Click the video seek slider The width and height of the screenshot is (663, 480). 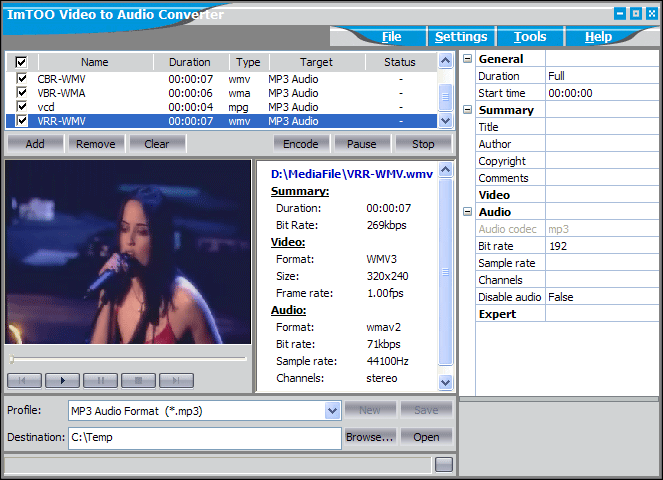coord(128,358)
